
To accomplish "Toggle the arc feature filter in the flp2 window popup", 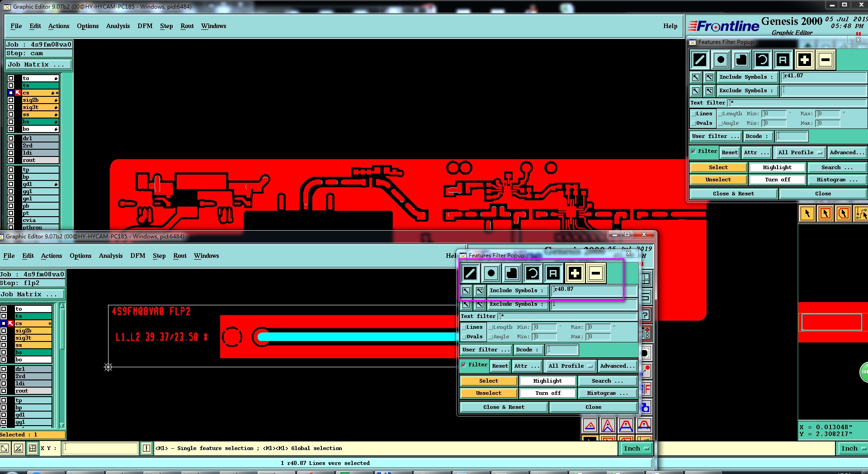I will click(533, 273).
